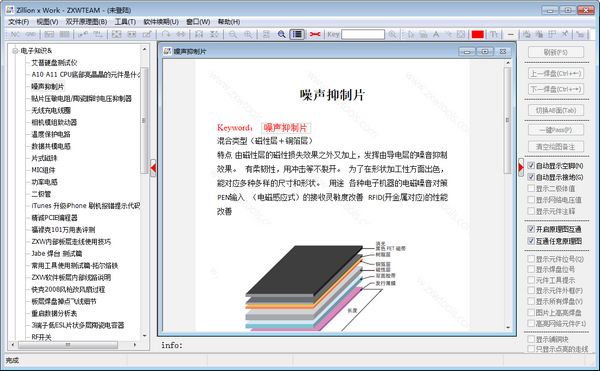Open the 文件(F) menu
The image size is (600, 371).
pos(18,22)
